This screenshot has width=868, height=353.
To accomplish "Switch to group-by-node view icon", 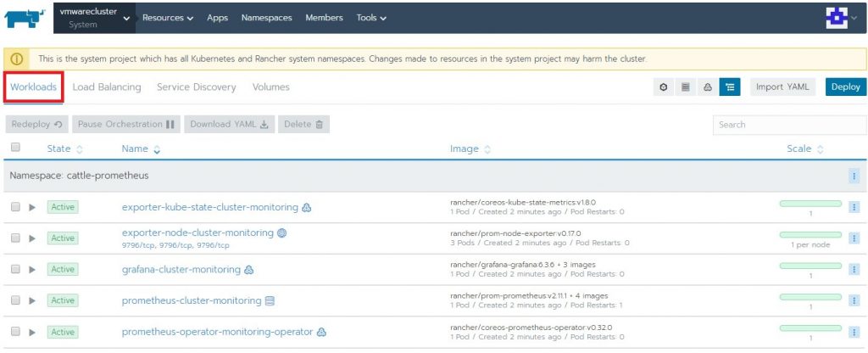I will (708, 87).
